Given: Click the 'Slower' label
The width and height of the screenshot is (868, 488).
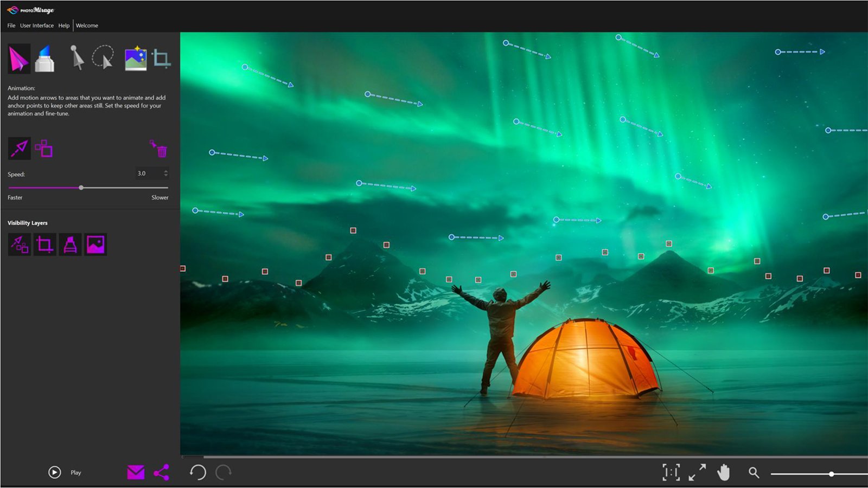Looking at the screenshot, I should tap(160, 197).
